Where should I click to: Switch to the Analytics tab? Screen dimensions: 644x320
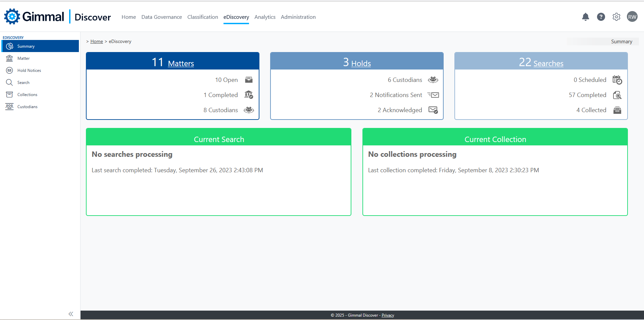point(265,17)
